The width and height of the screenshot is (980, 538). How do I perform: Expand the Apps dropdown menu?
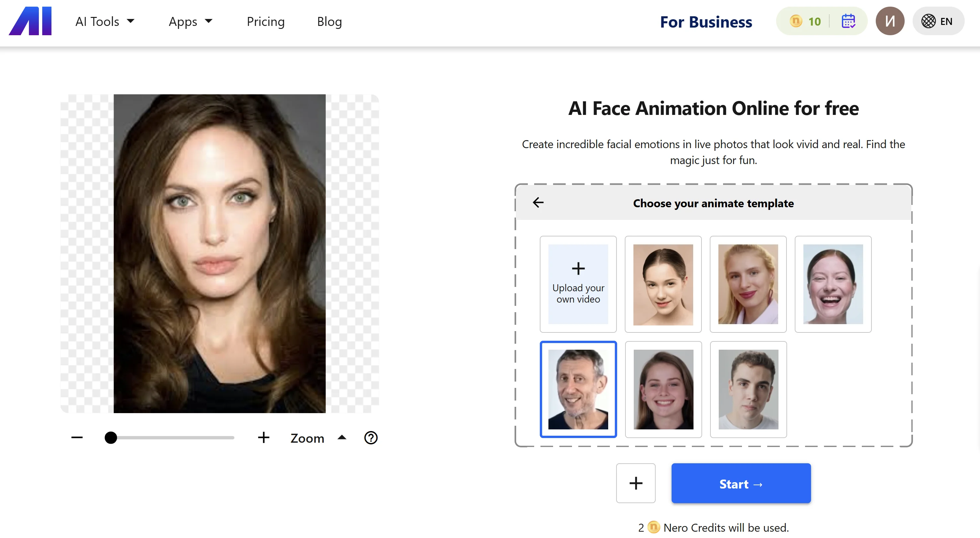[x=190, y=21]
